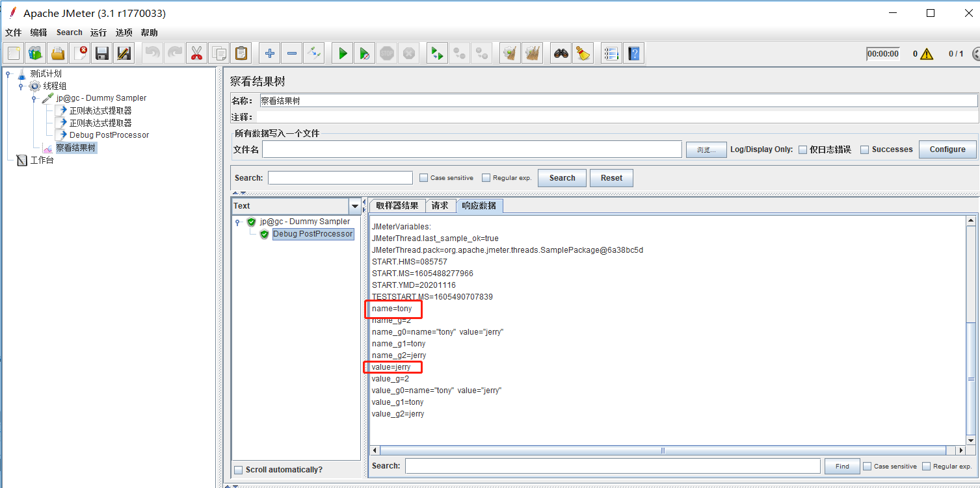Open the 文件 menu
The image size is (980, 488).
[14, 32]
